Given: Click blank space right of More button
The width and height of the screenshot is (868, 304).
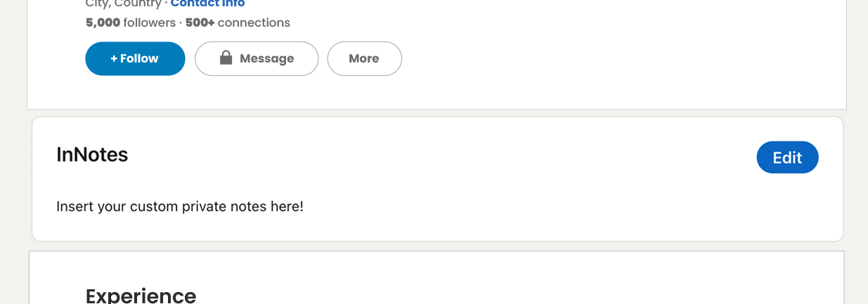Looking at the screenshot, I should (x=597, y=58).
